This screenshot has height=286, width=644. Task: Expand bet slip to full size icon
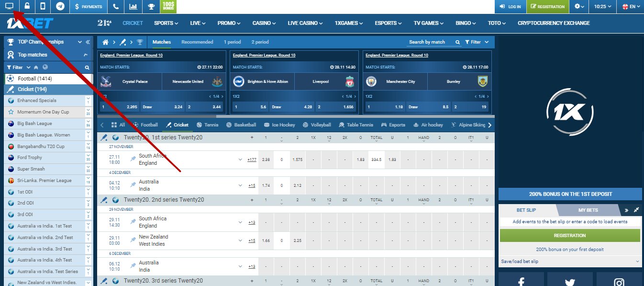tap(636, 210)
